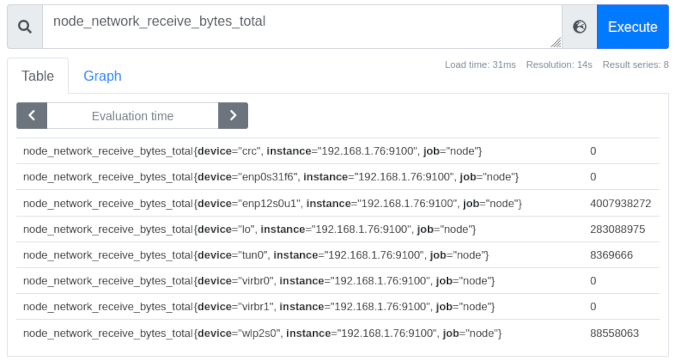Select the Table tab
The height and width of the screenshot is (361, 675).
click(x=38, y=76)
